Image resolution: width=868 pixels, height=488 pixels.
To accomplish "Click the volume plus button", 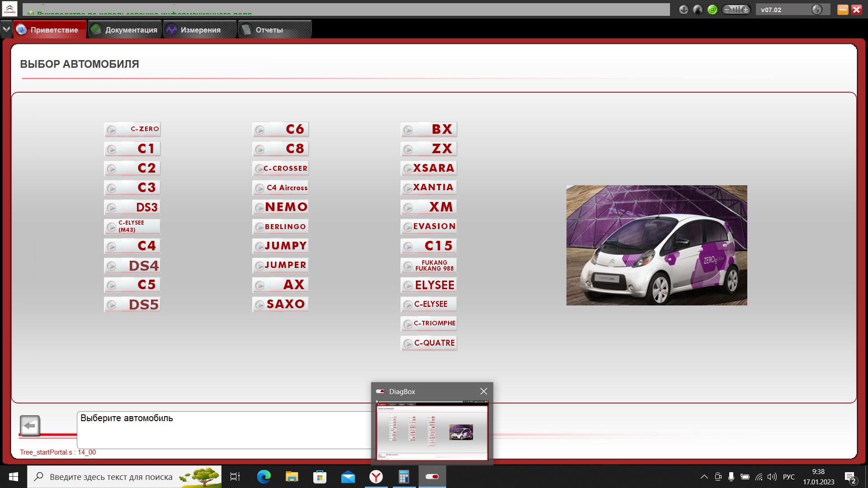I will 745,9.
